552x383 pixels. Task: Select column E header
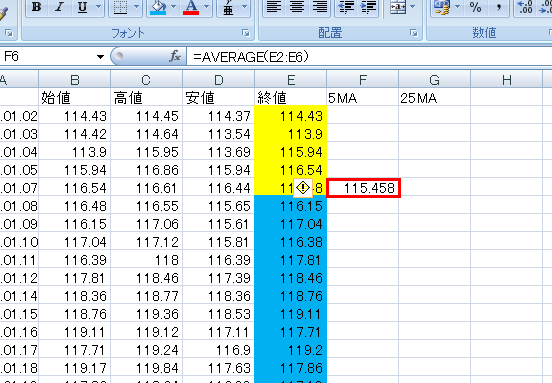click(291, 80)
